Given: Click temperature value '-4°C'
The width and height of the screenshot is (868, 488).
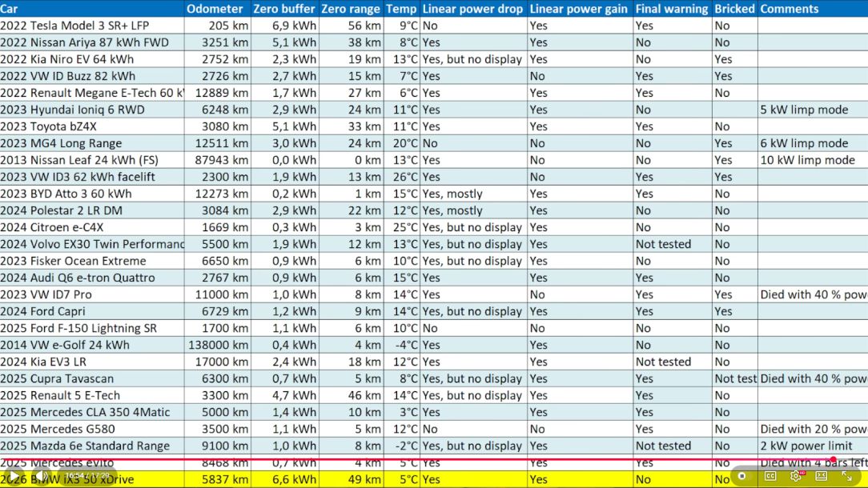Looking at the screenshot, I should (406, 345).
